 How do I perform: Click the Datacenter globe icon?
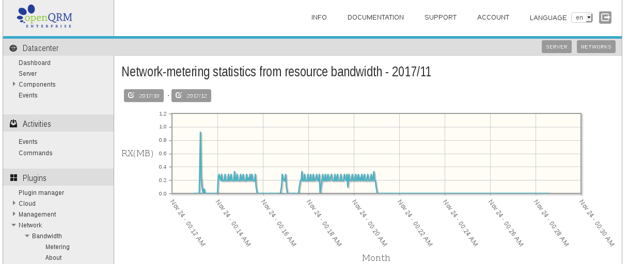point(13,48)
